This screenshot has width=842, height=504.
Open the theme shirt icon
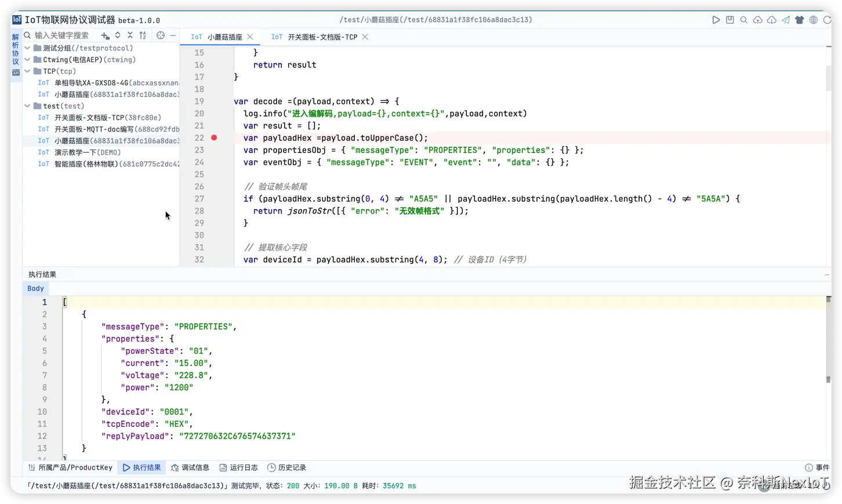pyautogui.click(x=799, y=20)
